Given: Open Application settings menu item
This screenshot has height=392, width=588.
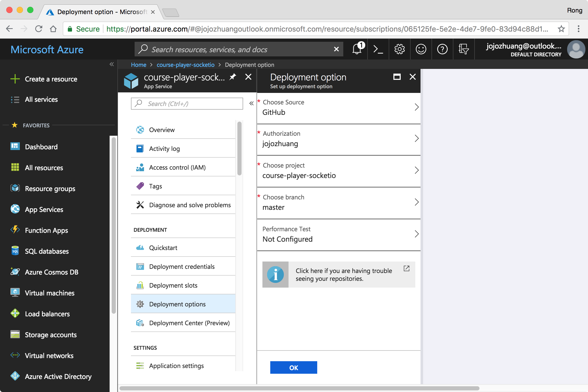Looking at the screenshot, I should click(183, 365).
